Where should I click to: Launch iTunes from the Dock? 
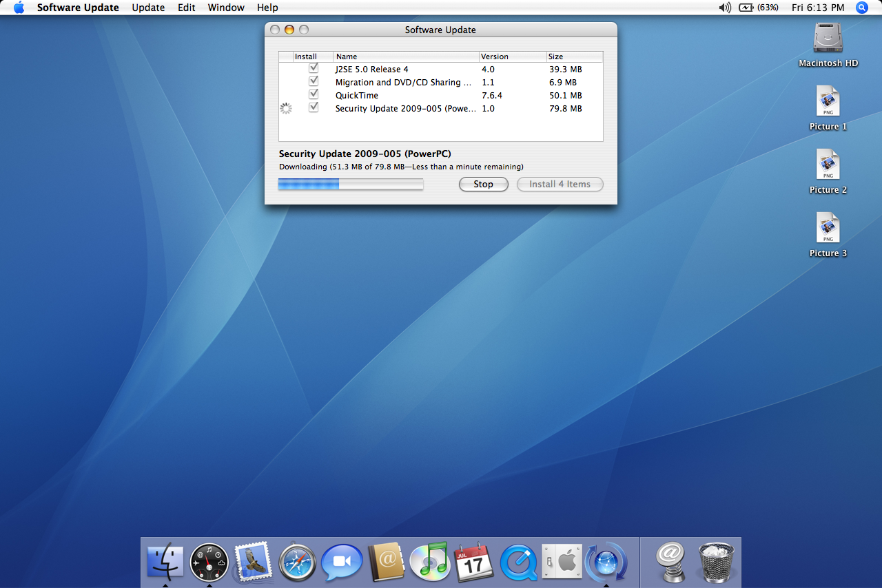point(430,562)
